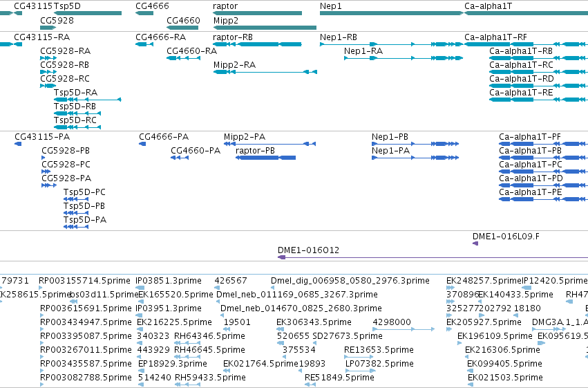Select protein Ca-alpha1T-PD
Image resolution: width=588 pixels, height=388 pixels.
click(x=531, y=178)
